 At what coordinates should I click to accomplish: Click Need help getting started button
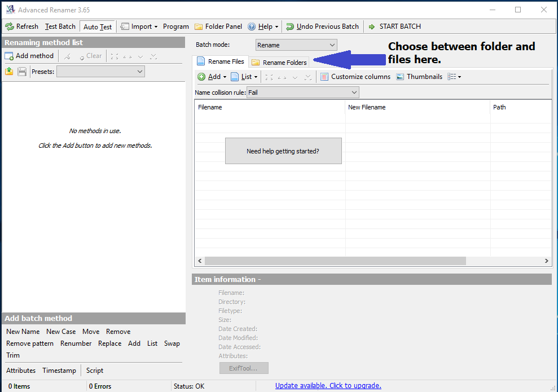point(283,151)
